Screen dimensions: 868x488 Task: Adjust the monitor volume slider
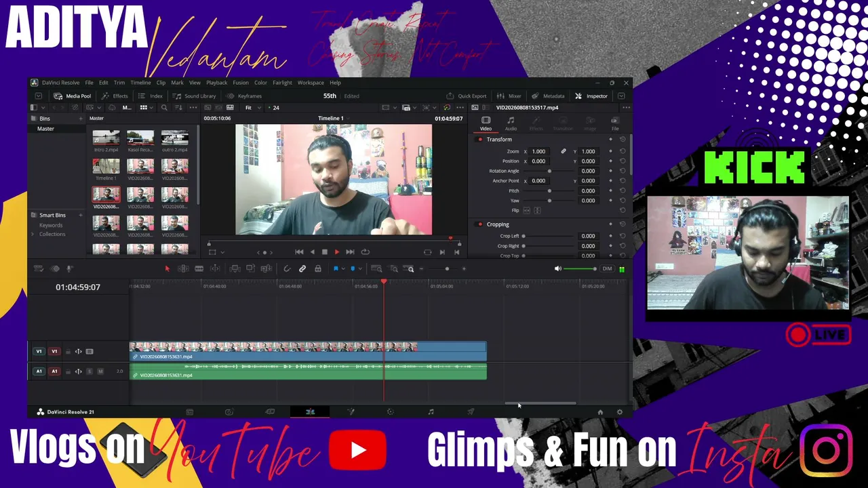click(x=580, y=269)
